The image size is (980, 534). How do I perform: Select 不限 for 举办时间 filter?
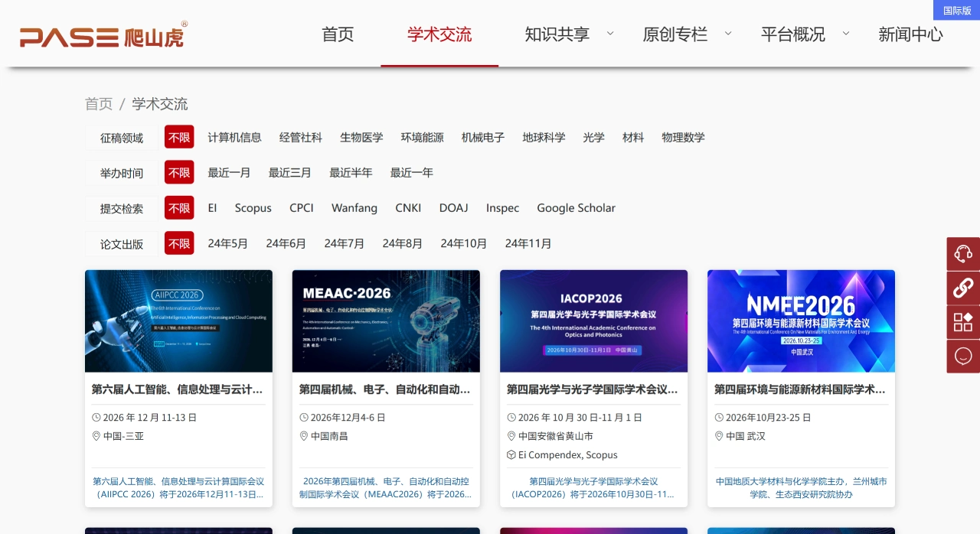point(179,173)
